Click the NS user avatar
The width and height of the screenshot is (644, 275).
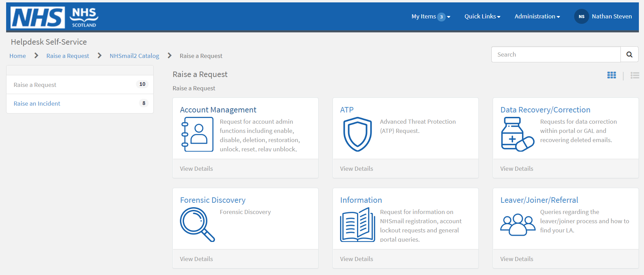pyautogui.click(x=581, y=16)
